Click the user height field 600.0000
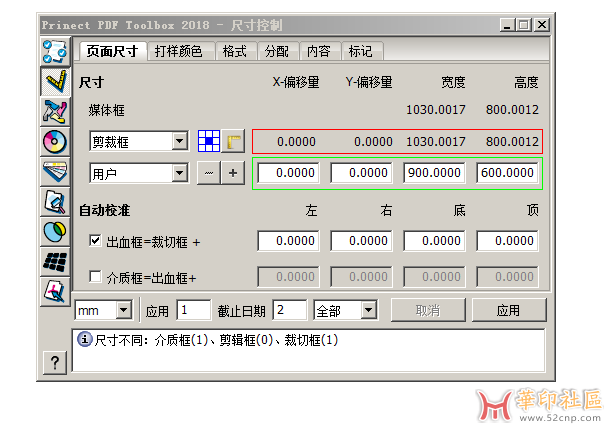Screen dimensions: 605x425 (507, 173)
